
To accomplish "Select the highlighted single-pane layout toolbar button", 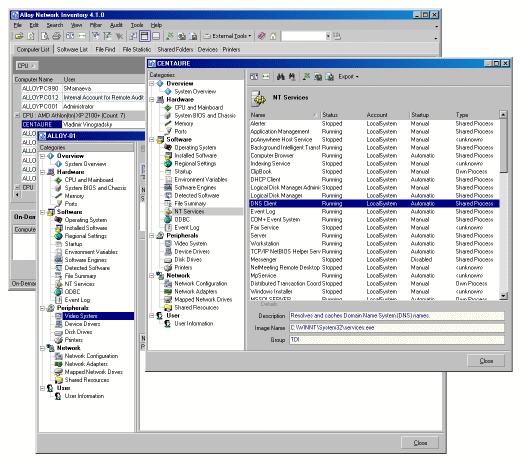I will pos(145,36).
